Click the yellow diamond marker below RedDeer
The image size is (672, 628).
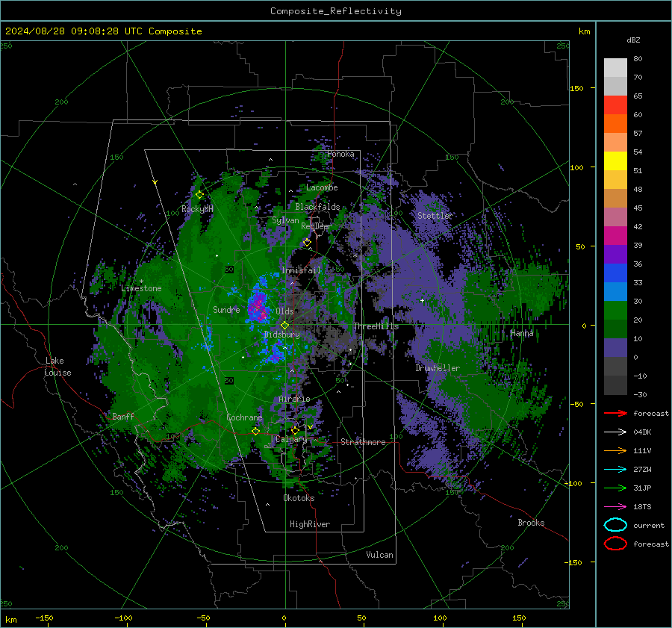coord(307,243)
